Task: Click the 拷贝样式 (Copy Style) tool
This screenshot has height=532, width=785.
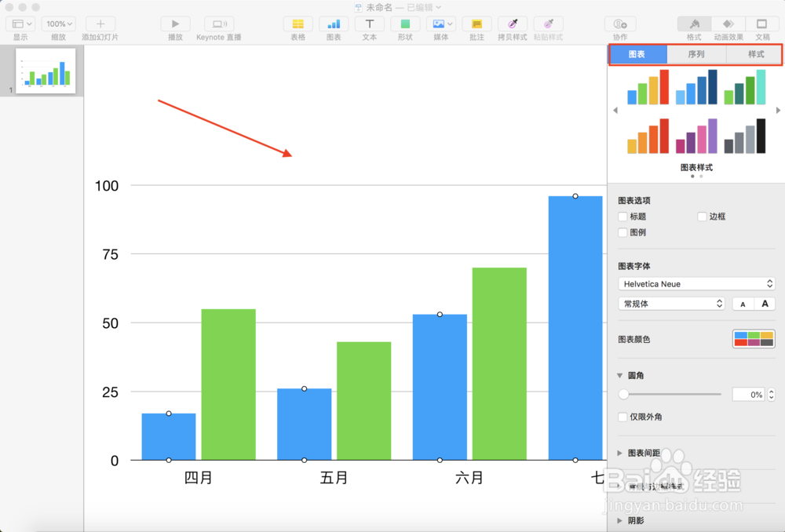Action: 512,24
